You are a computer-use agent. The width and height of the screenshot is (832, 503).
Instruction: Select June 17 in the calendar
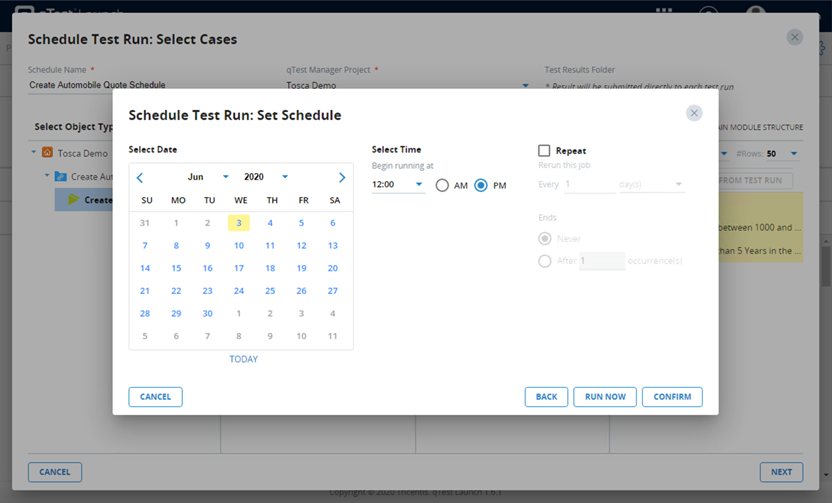(239, 268)
